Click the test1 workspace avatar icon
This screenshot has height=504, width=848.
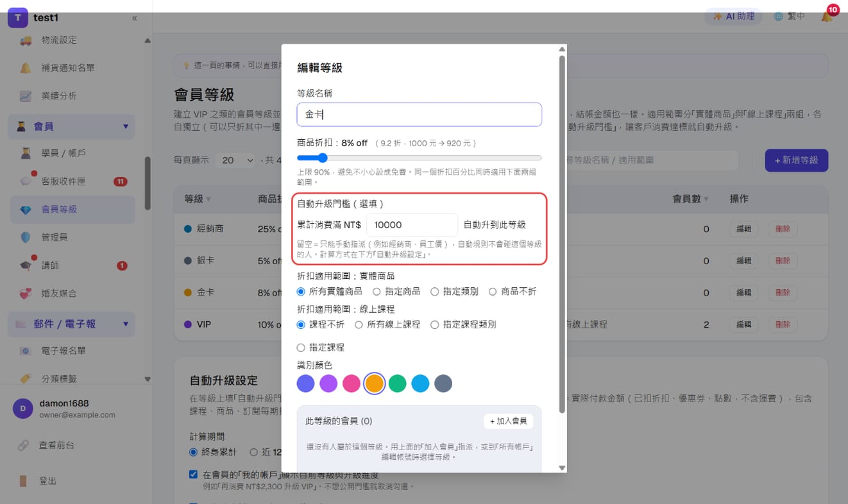(18, 17)
